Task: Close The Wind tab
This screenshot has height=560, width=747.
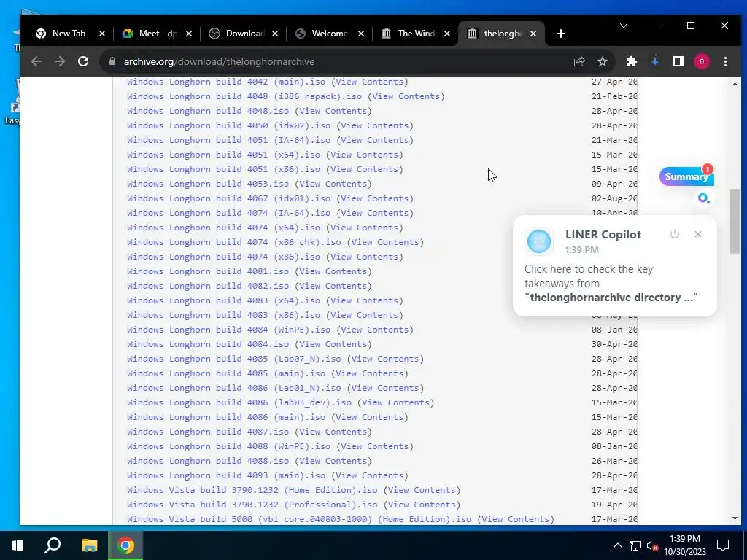Action: click(447, 34)
